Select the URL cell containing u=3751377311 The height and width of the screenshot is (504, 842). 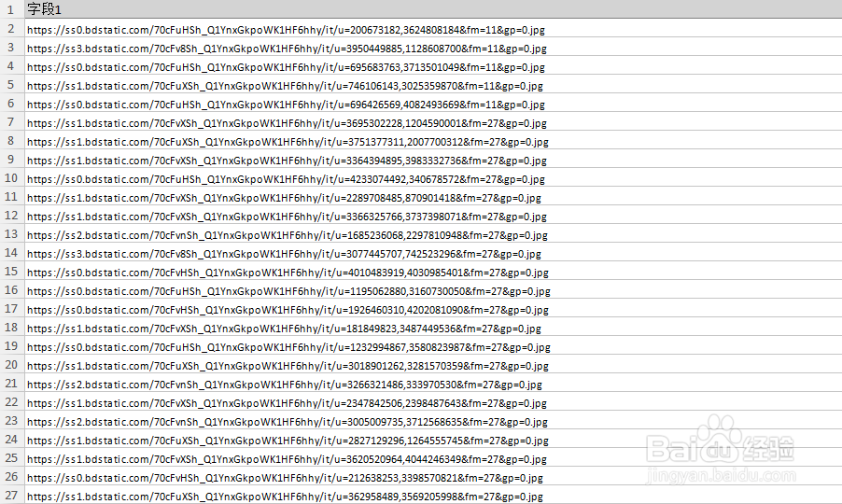[433, 140]
